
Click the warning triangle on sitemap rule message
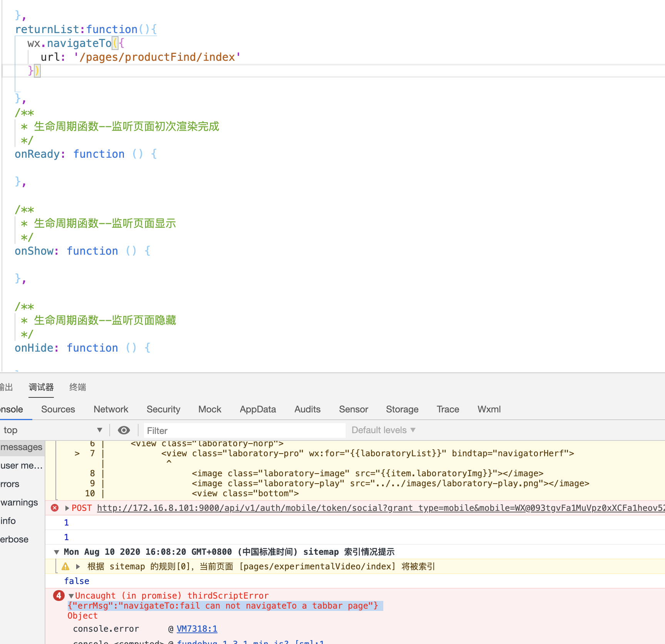click(65, 566)
